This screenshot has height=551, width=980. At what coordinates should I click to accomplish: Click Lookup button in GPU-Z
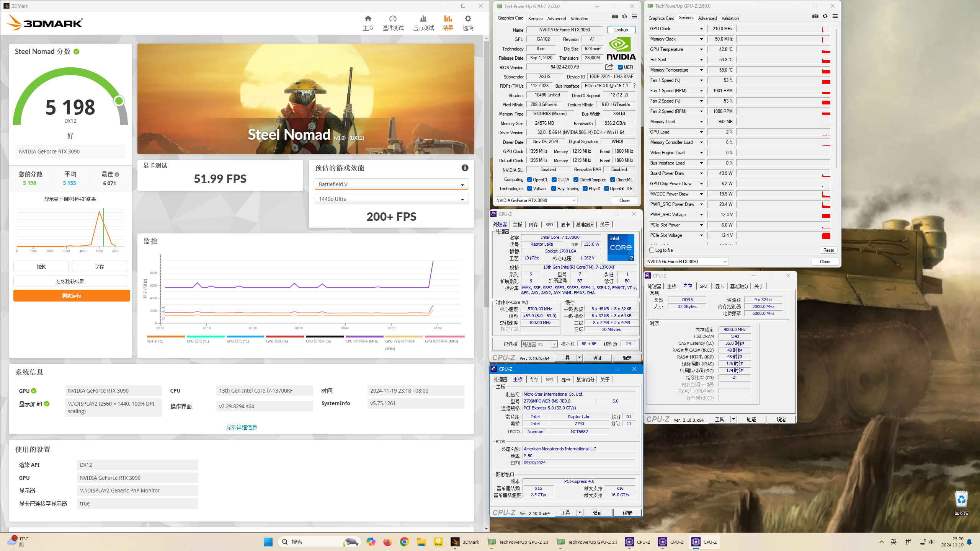(x=621, y=30)
